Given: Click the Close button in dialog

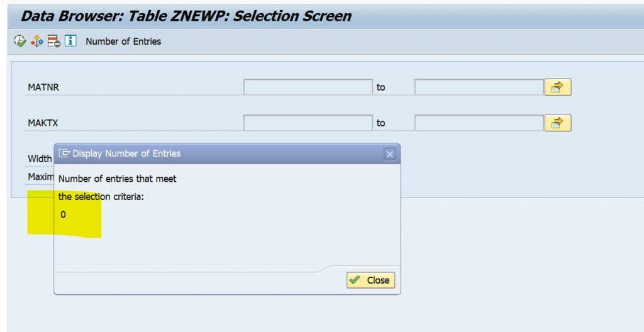Looking at the screenshot, I should (371, 280).
